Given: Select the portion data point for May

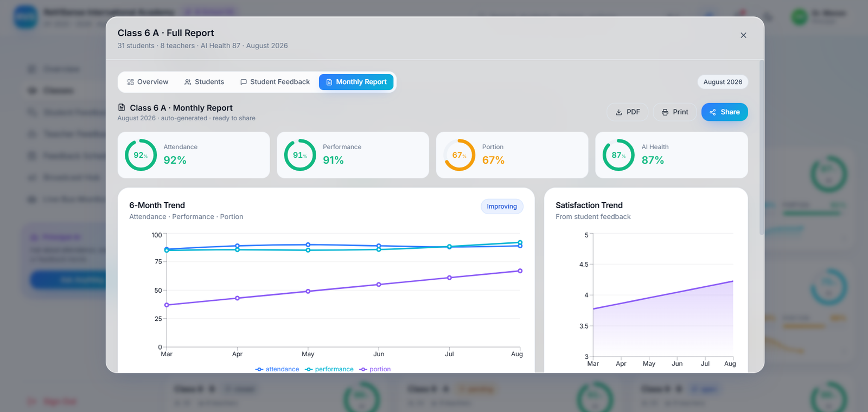Looking at the screenshot, I should [x=308, y=291].
